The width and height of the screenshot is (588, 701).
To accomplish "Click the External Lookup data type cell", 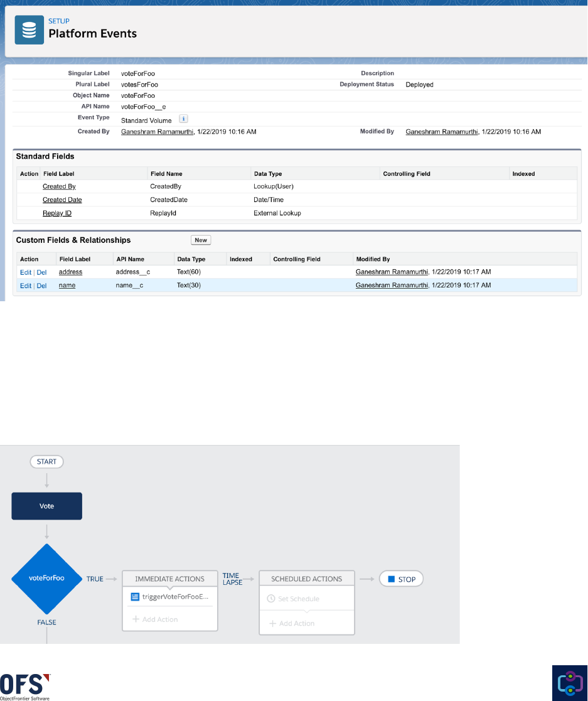I will (x=277, y=213).
